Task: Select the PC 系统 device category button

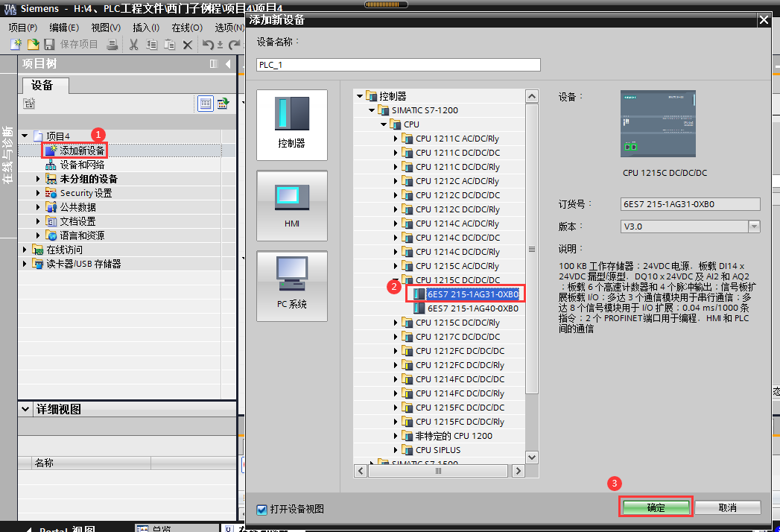Action: point(292,286)
